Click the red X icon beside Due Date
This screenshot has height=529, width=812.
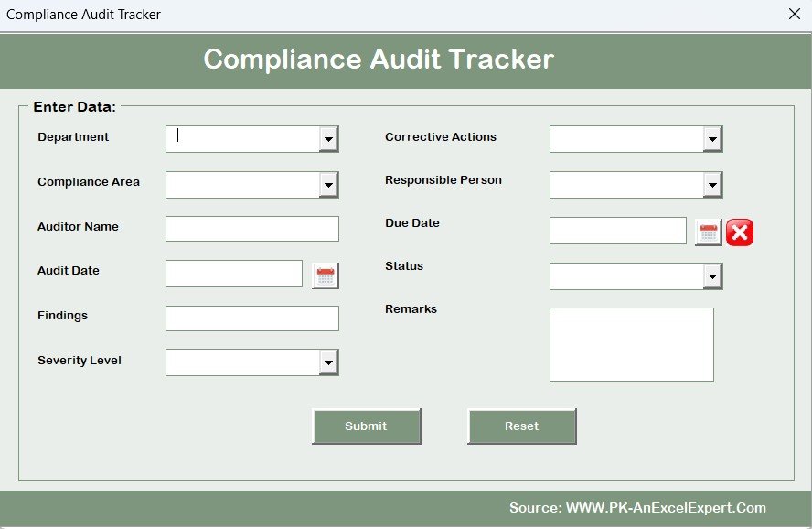740,232
